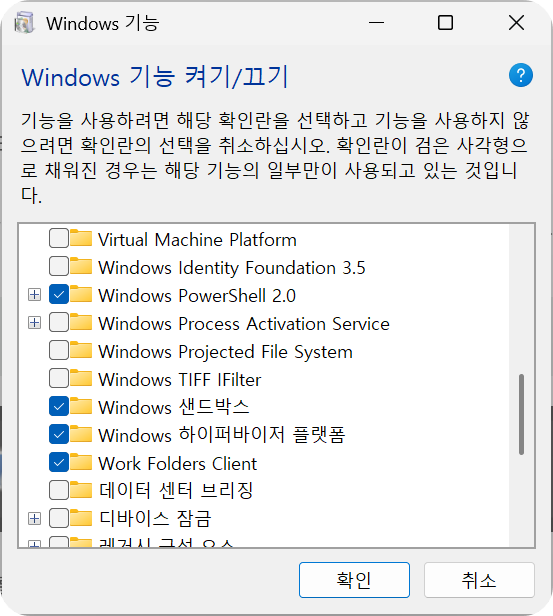553x616 pixels.
Task: Click the folder icon beside Windows TIFF IFilter
Action: pos(81,378)
